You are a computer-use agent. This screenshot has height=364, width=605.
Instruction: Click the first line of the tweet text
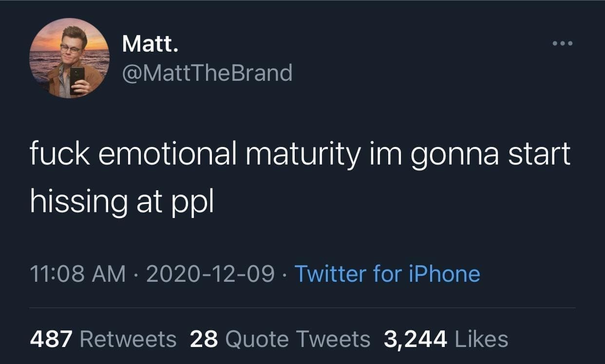point(300,154)
